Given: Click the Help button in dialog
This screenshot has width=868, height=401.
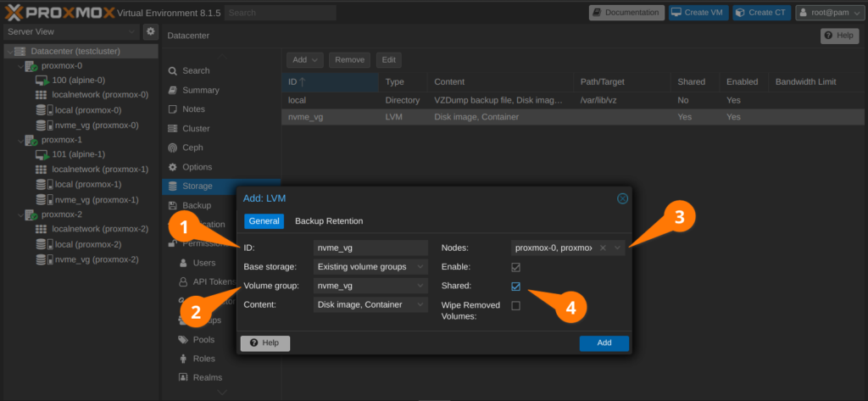Looking at the screenshot, I should 264,343.
